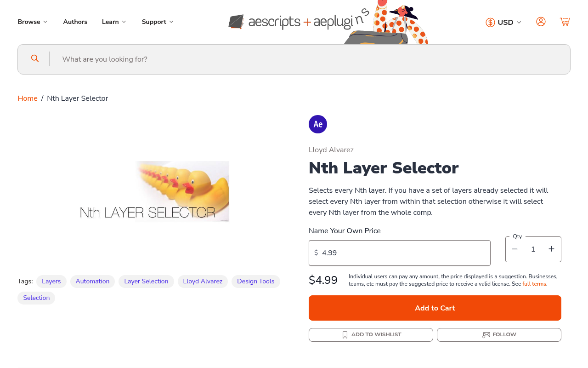The image size is (588, 368).
Task: Open the full terms link
Action: [534, 284]
